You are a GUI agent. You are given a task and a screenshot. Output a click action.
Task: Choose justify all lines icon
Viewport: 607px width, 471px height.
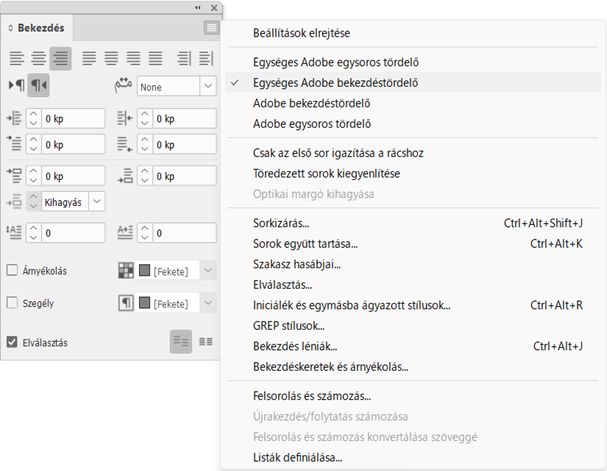(x=155, y=58)
